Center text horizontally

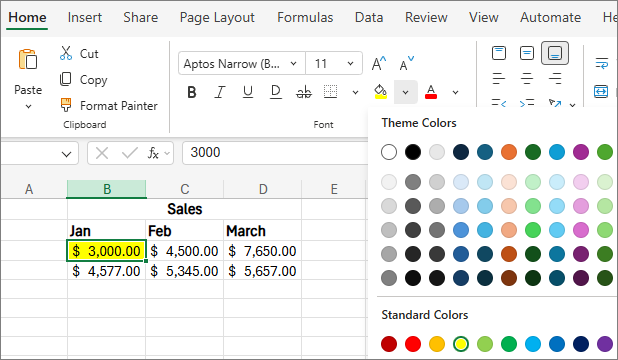(527, 78)
